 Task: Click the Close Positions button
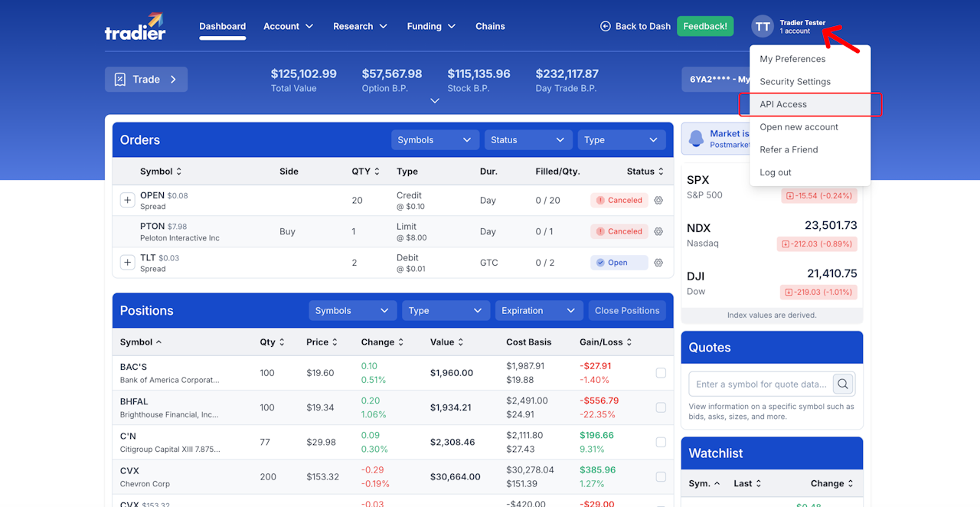tap(627, 310)
